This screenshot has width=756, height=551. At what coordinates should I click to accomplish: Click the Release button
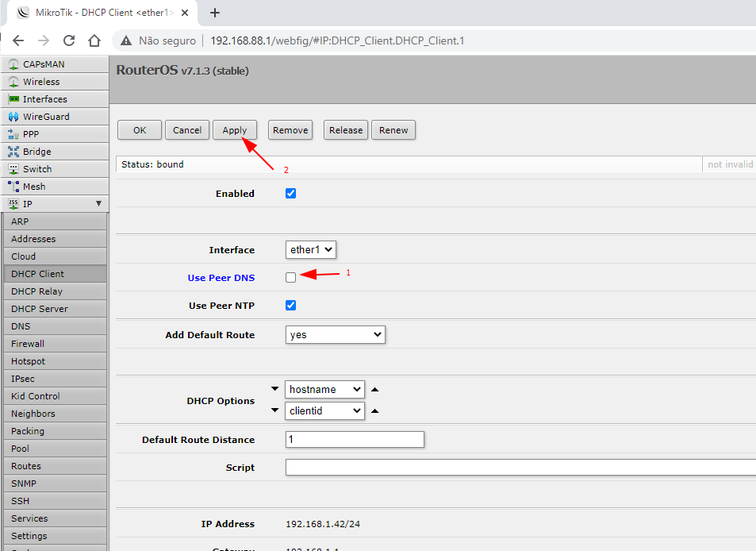click(x=346, y=129)
